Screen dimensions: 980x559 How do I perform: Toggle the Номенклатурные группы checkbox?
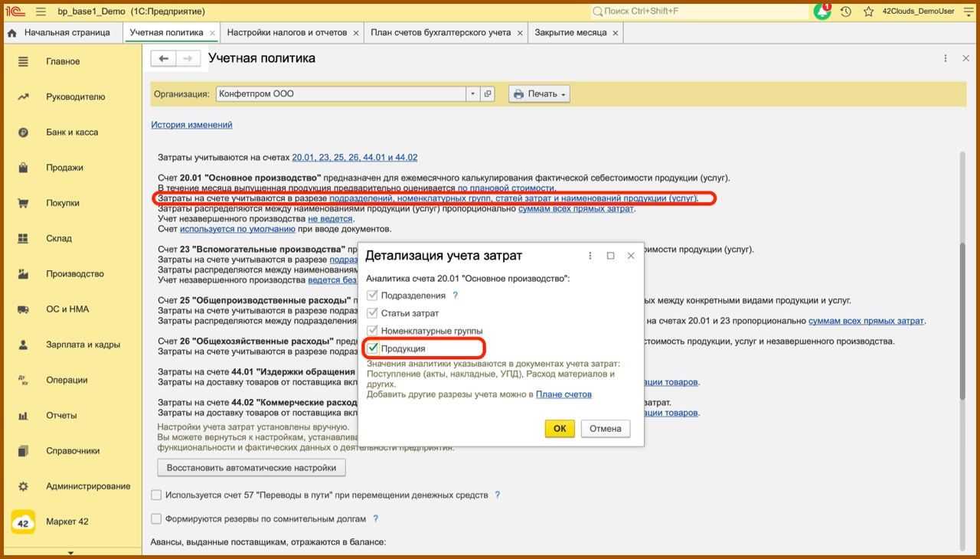(x=373, y=331)
